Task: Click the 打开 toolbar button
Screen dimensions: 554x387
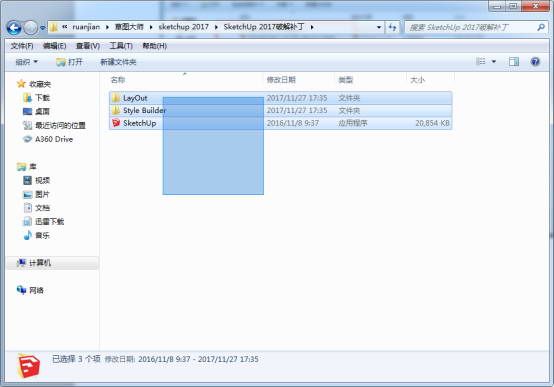Action: [x=69, y=62]
